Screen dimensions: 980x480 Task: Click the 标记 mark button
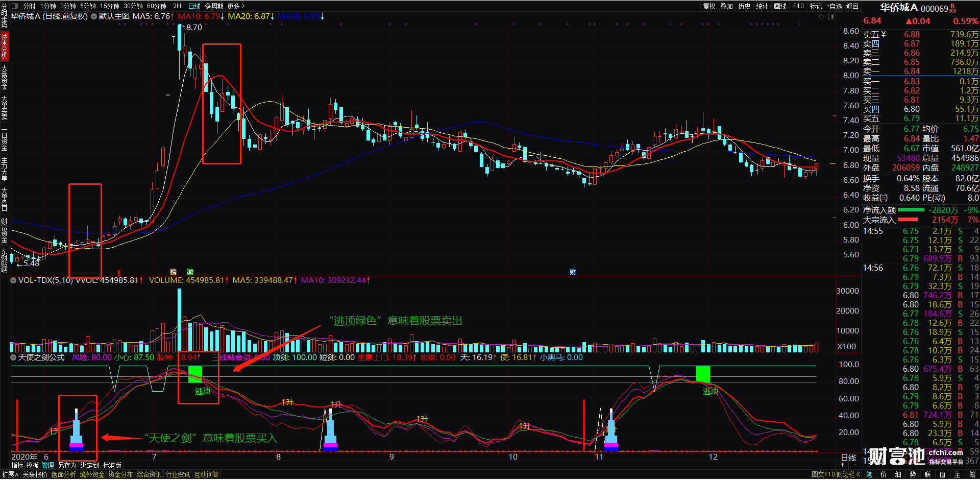pyautogui.click(x=816, y=6)
